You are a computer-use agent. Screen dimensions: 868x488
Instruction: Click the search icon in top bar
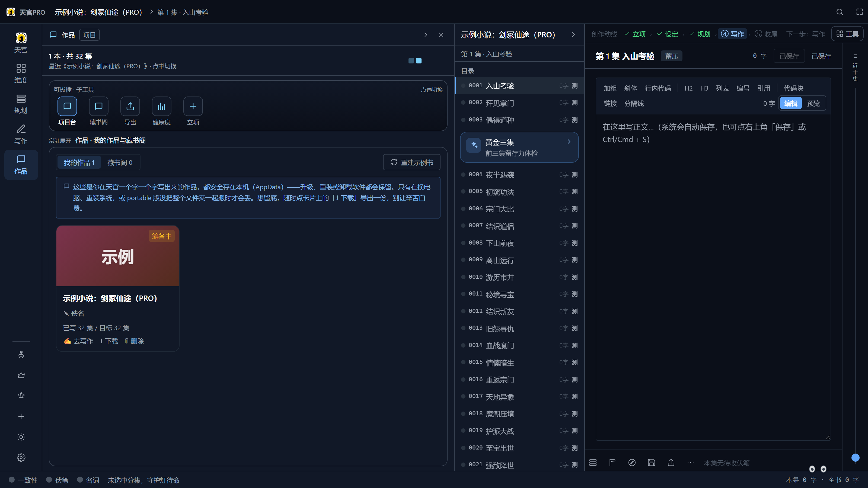840,12
